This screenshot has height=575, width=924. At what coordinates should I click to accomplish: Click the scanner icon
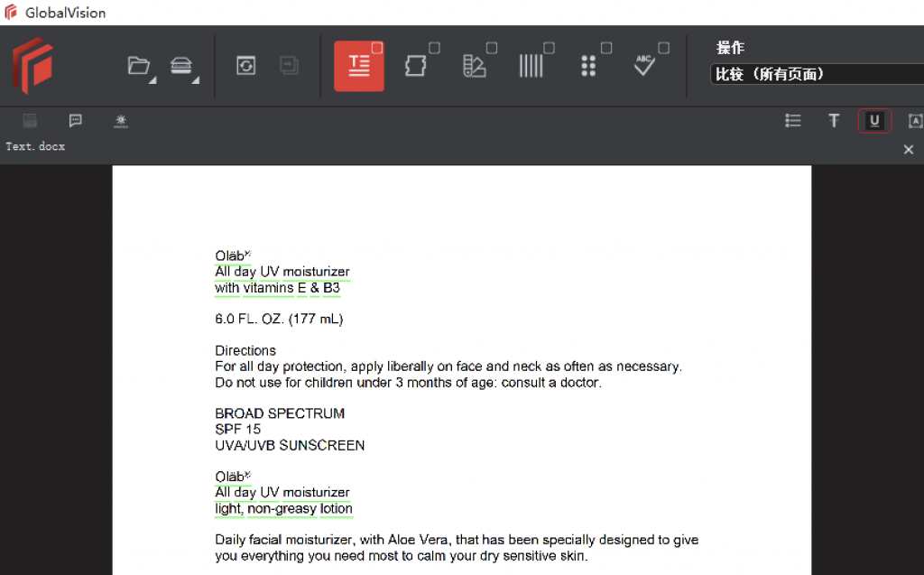(180, 65)
